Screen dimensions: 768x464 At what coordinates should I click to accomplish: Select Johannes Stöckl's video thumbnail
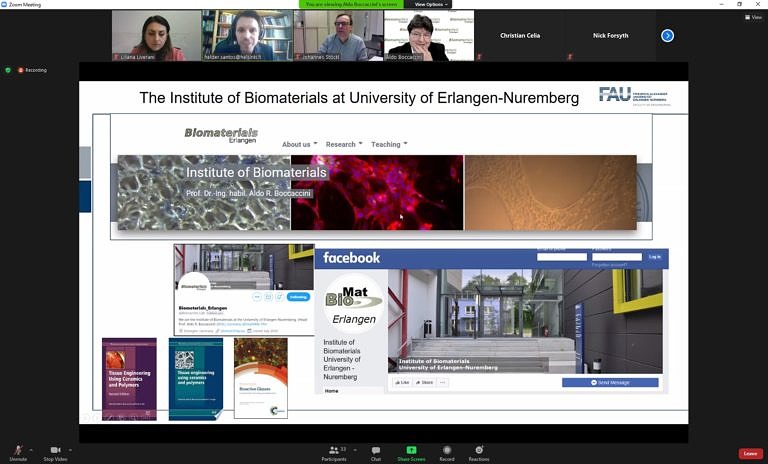click(338, 36)
